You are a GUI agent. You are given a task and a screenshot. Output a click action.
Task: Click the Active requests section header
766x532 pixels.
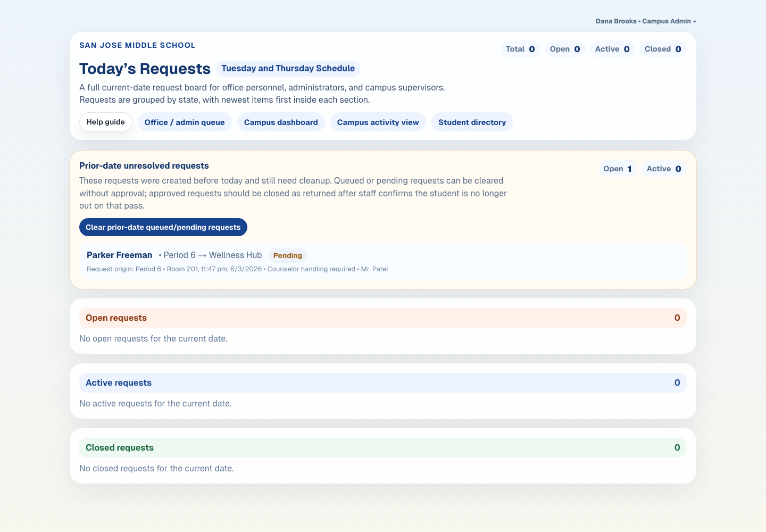click(383, 383)
